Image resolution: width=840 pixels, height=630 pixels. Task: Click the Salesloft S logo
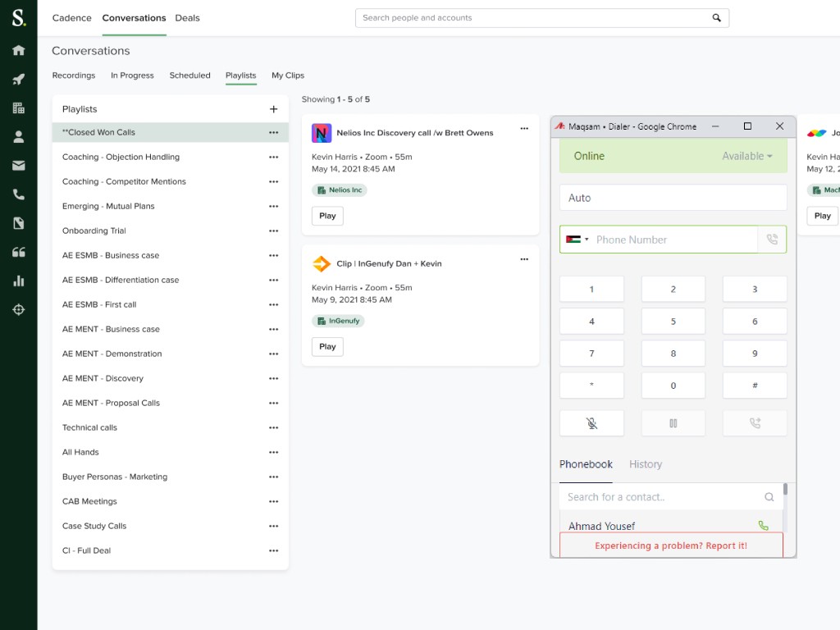pos(18,18)
